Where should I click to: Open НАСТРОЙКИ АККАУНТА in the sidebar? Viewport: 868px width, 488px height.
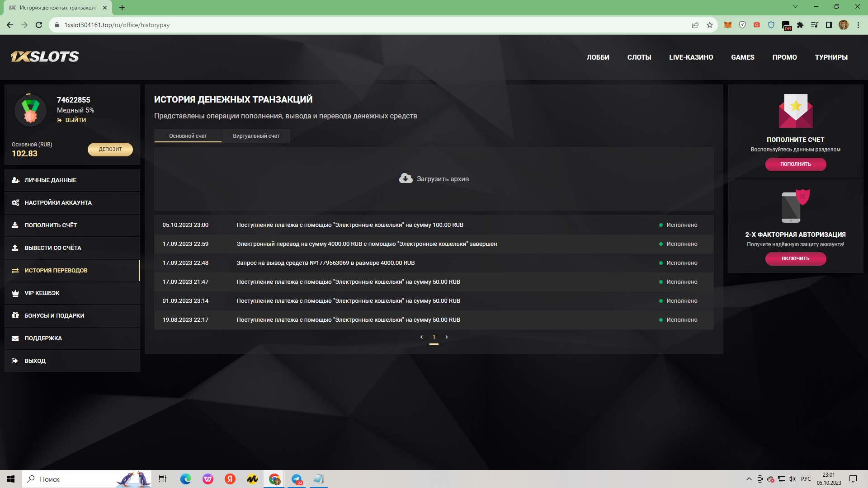coord(72,203)
